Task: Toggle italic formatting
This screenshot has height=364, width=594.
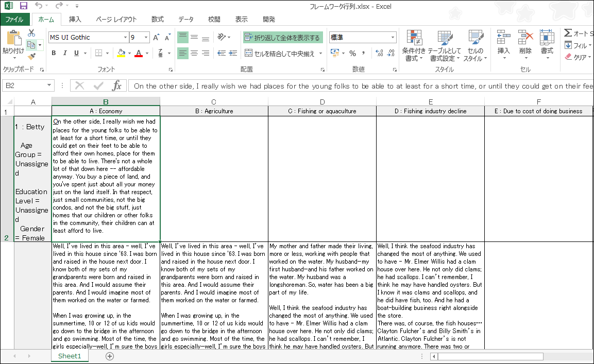Action: coord(65,53)
